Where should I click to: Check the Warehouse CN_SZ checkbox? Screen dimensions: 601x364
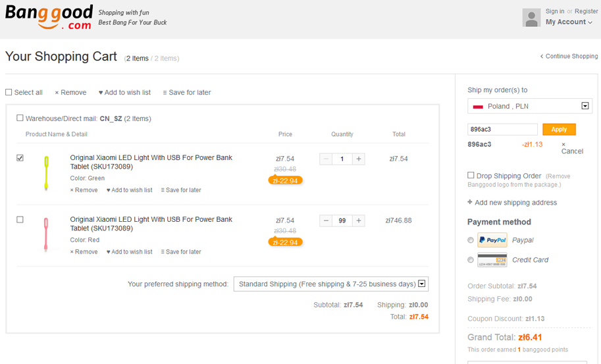[20, 118]
